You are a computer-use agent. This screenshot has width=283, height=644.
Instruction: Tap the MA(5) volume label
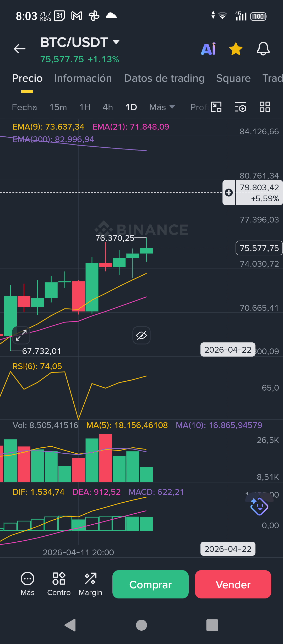click(x=127, y=425)
